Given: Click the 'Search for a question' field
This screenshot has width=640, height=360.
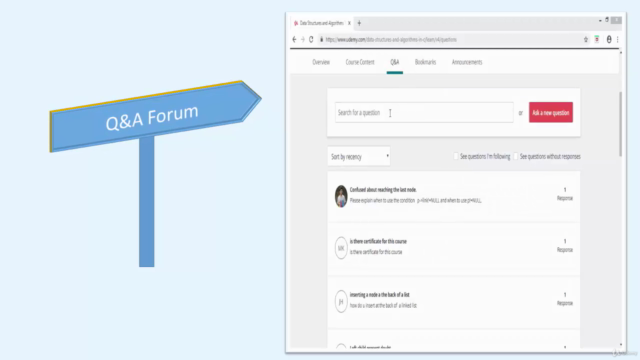Looking at the screenshot, I should (x=424, y=112).
